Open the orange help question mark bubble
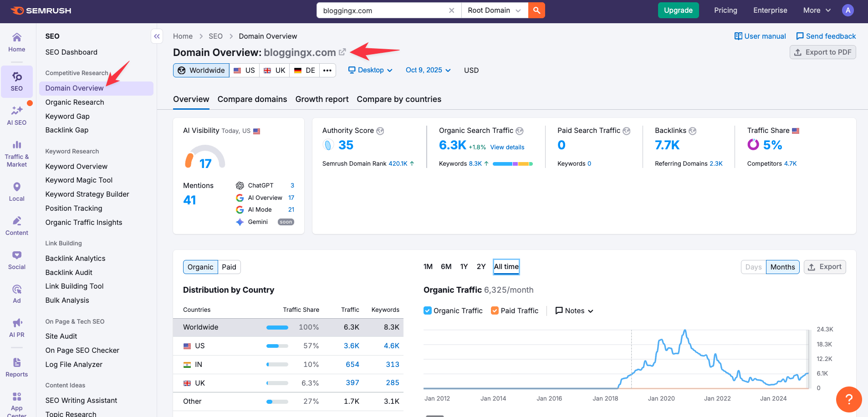This screenshot has height=417, width=868. coord(848,399)
